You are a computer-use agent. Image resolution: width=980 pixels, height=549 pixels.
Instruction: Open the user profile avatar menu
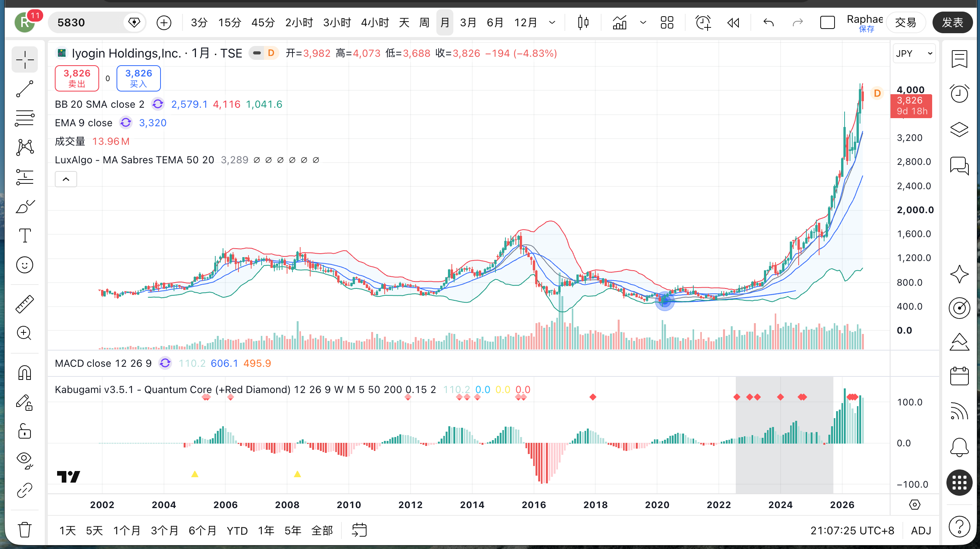pyautogui.click(x=25, y=23)
